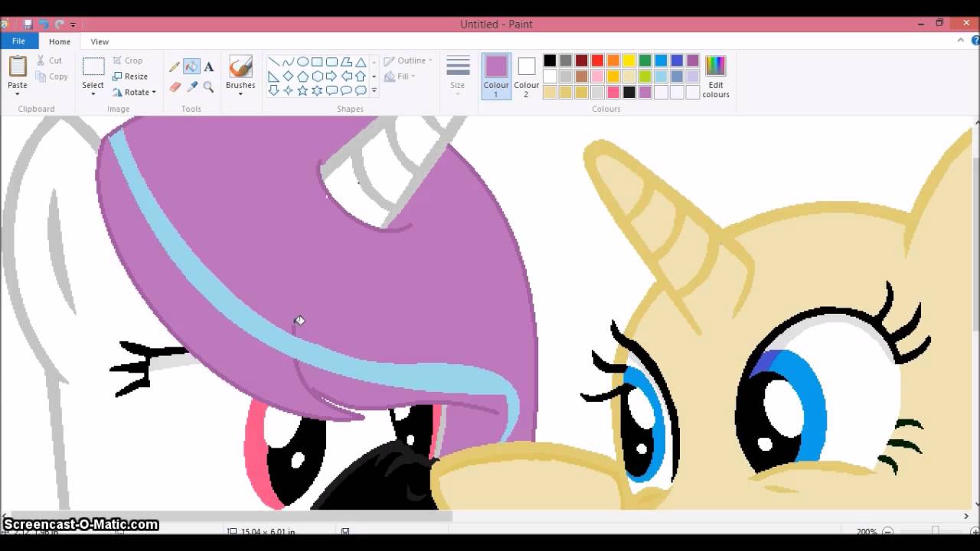Choose the Right arrow shape

pos(332,77)
